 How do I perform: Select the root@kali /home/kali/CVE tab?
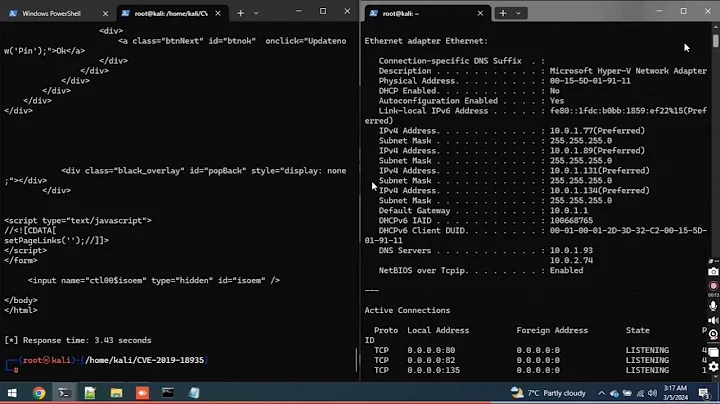tap(170, 13)
